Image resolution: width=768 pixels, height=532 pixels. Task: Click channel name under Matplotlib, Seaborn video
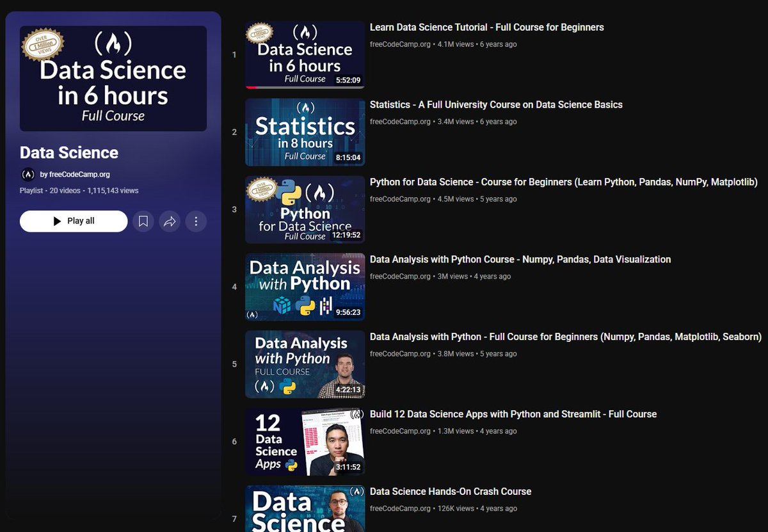pos(400,353)
